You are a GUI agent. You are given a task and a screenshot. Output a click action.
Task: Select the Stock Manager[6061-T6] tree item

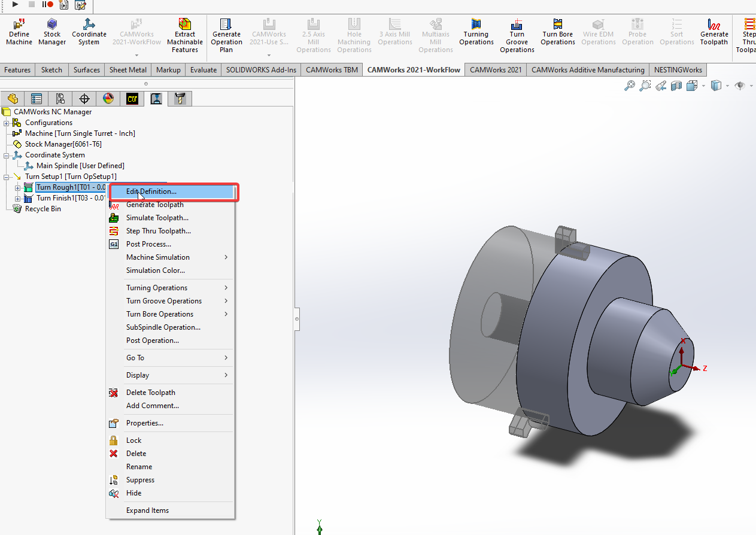point(63,144)
